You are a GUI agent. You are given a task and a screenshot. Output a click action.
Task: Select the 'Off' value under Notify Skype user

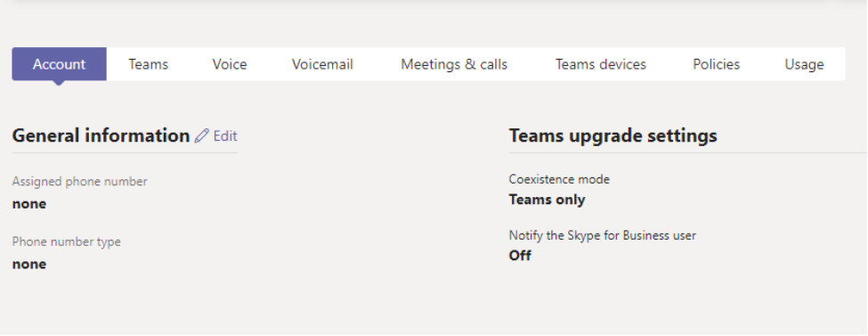tap(520, 256)
